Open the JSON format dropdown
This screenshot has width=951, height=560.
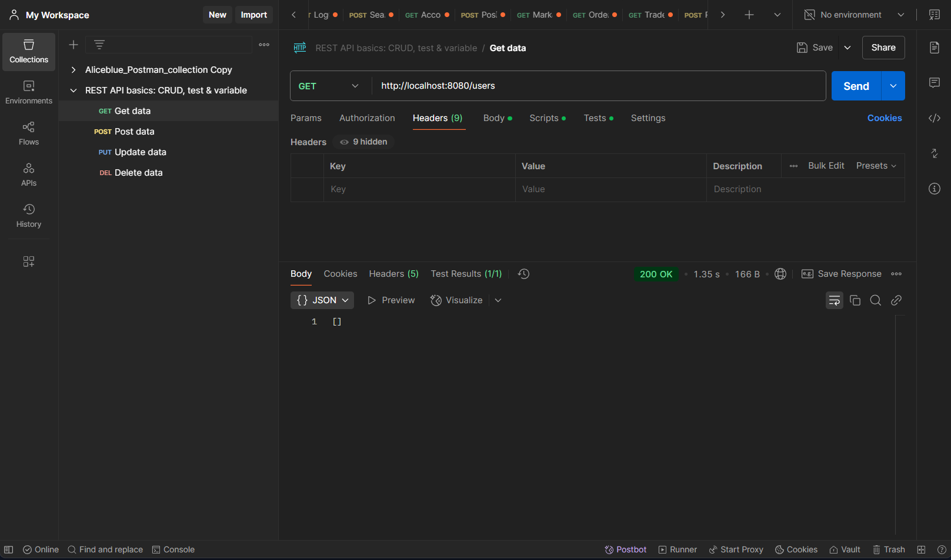tap(322, 300)
